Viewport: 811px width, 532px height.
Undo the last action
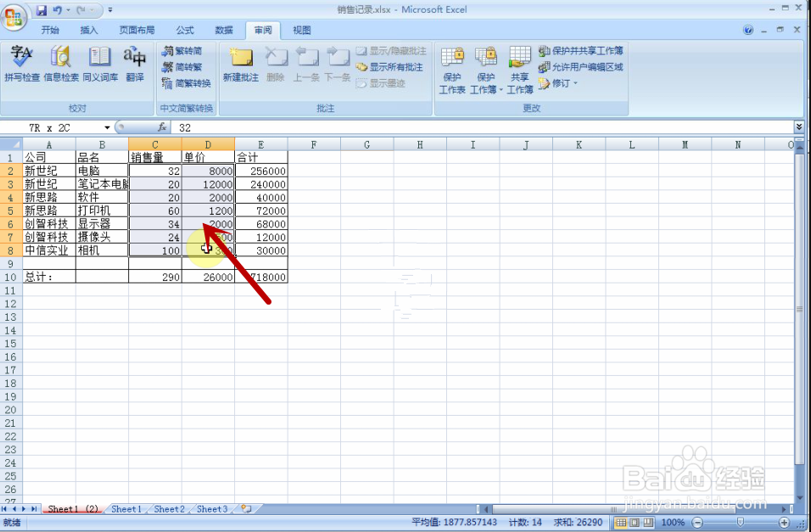coord(57,10)
